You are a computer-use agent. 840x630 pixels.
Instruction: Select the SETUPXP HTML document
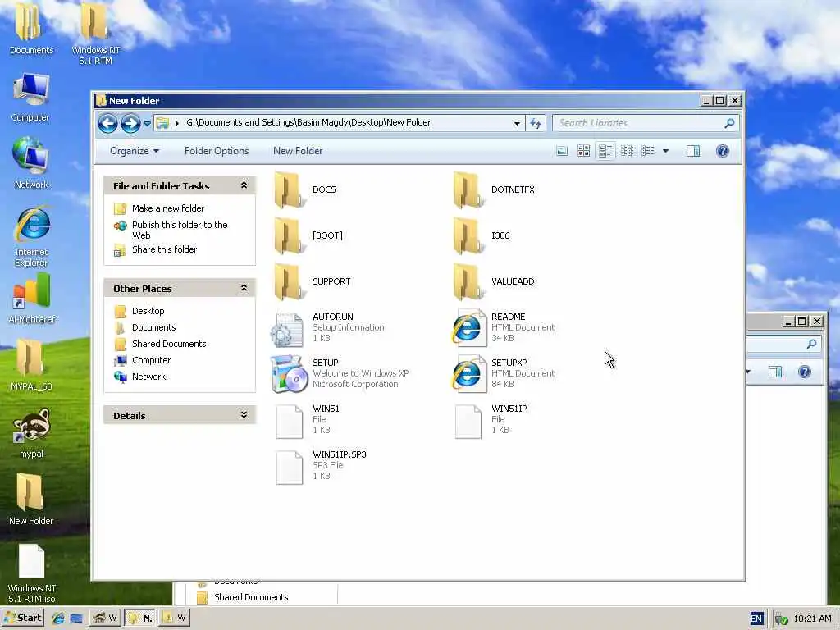point(504,374)
